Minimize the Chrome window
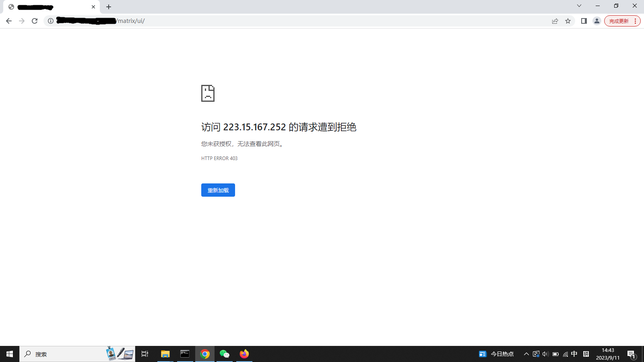644x362 pixels. [x=598, y=6]
